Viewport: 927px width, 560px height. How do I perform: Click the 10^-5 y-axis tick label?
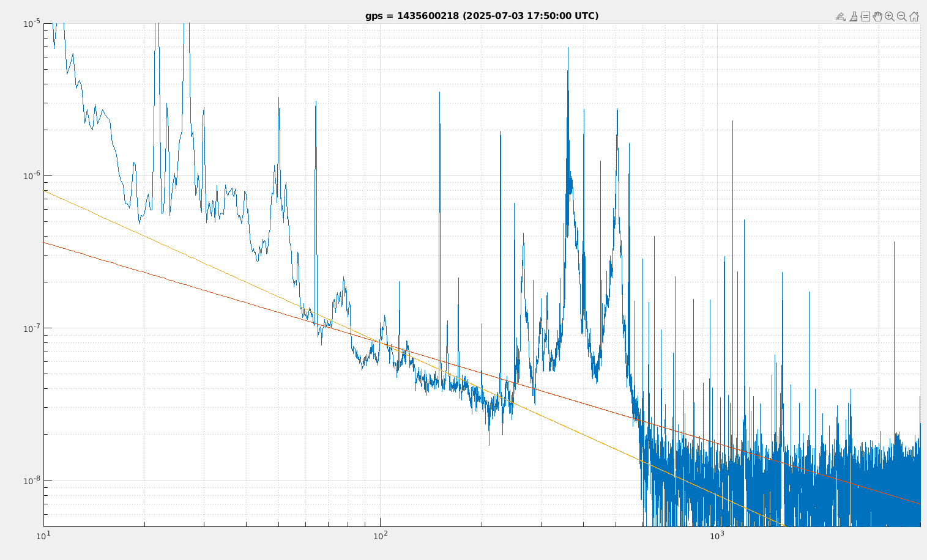[x=31, y=23]
